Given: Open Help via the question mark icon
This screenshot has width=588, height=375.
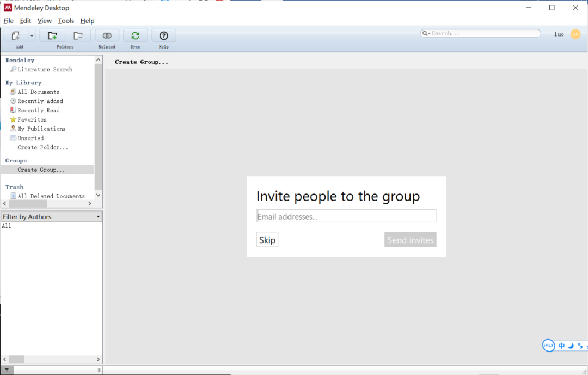Looking at the screenshot, I should (163, 35).
